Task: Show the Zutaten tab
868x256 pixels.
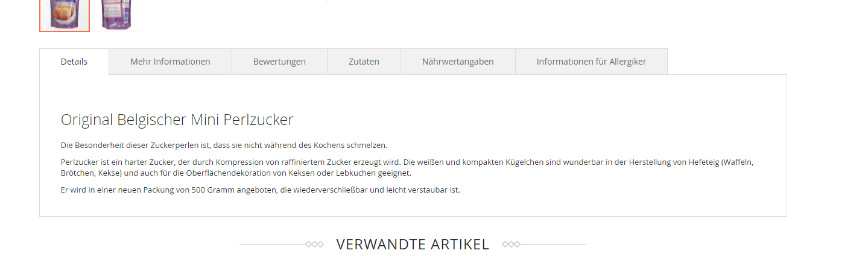Action: pyautogui.click(x=364, y=62)
